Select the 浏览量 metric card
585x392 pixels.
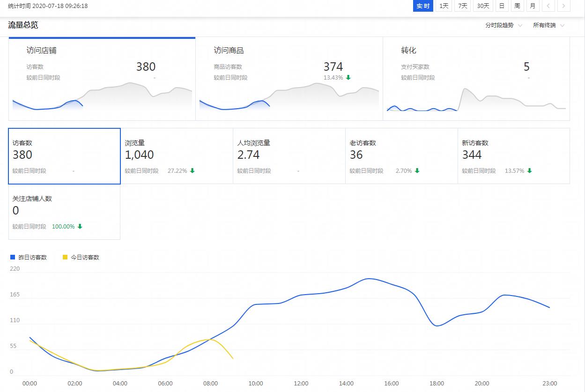(x=177, y=156)
